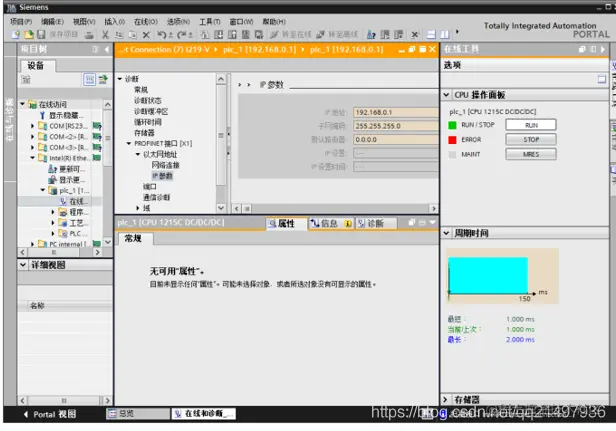Click the green-arrow icon in project tree header
The height and width of the screenshot is (431, 616).
[x=103, y=80]
